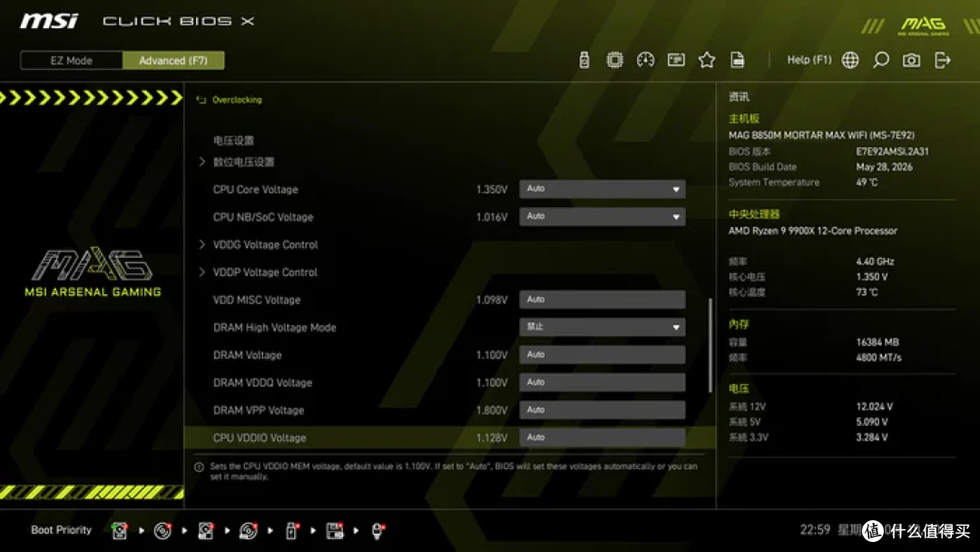Open DRAM High Voltage Mode dropdown
980x552 pixels.
point(602,327)
